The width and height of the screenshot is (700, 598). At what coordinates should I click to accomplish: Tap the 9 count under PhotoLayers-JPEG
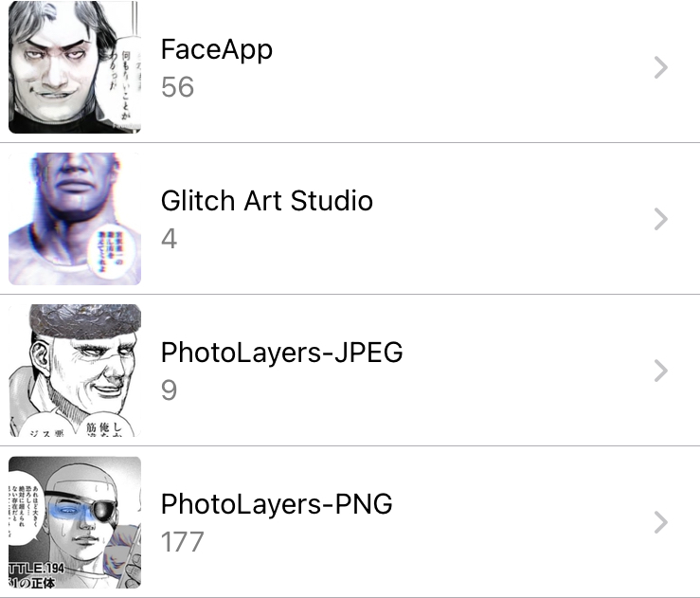(169, 390)
